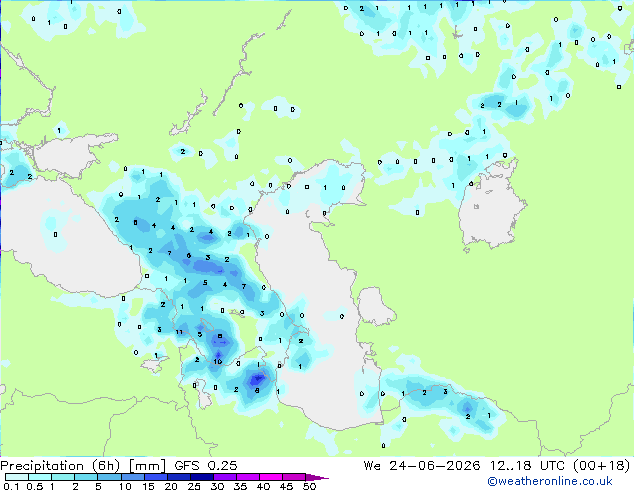Click the 45–50 mm legend color swatch

point(294,477)
